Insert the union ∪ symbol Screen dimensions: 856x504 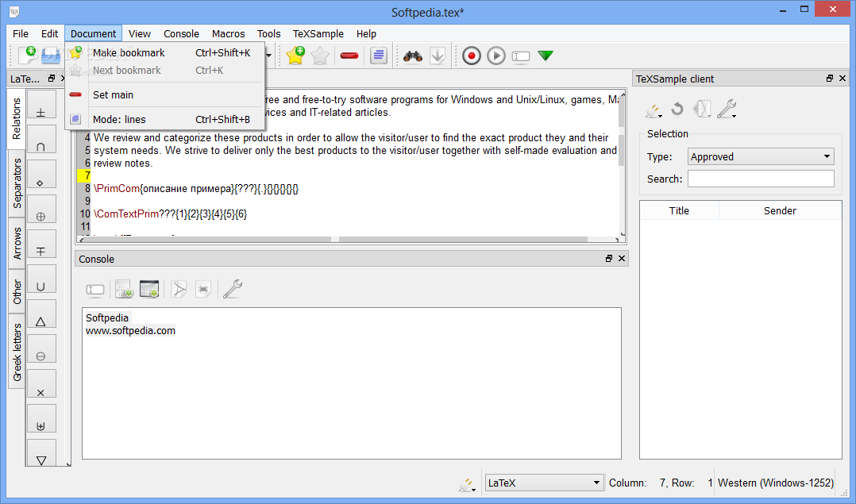41,279
